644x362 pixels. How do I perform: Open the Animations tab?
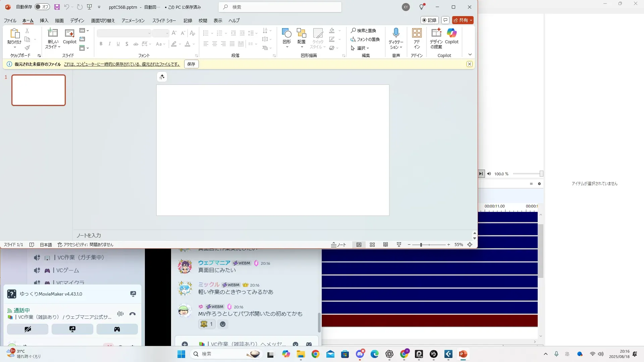(x=133, y=20)
